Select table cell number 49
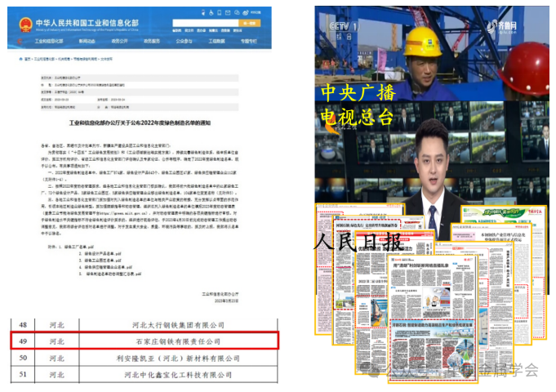This screenshot has height=392, width=556. coord(23,341)
